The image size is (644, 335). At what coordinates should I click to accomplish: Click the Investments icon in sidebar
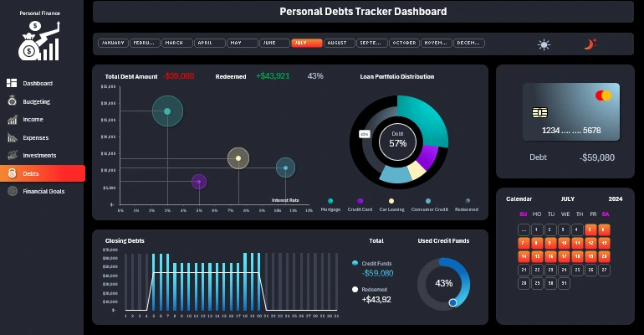click(x=12, y=155)
